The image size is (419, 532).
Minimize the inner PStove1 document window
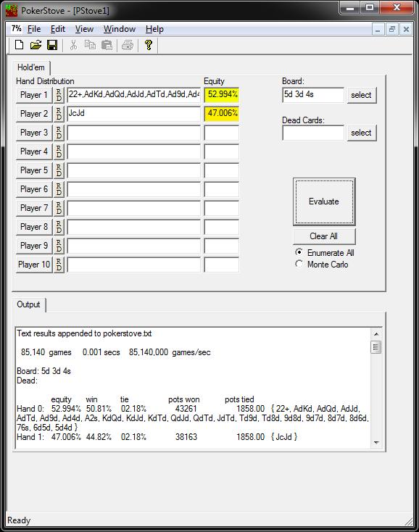tap(377, 30)
